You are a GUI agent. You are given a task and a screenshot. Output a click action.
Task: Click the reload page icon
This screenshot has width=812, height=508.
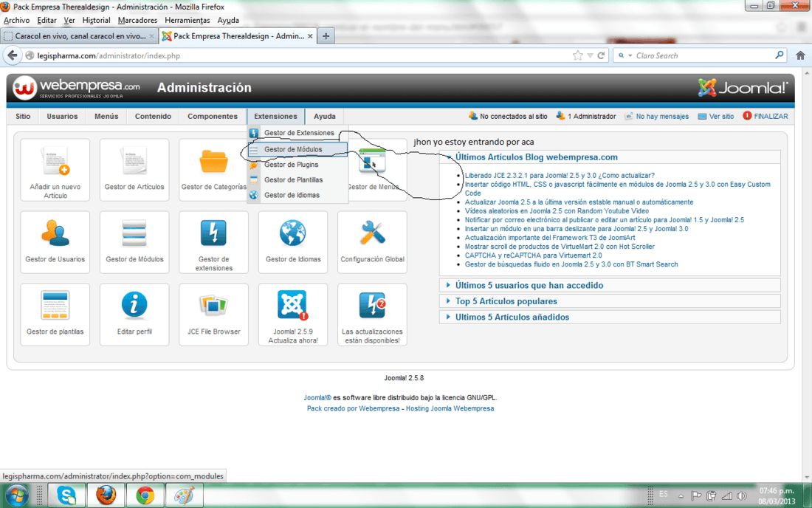point(601,55)
